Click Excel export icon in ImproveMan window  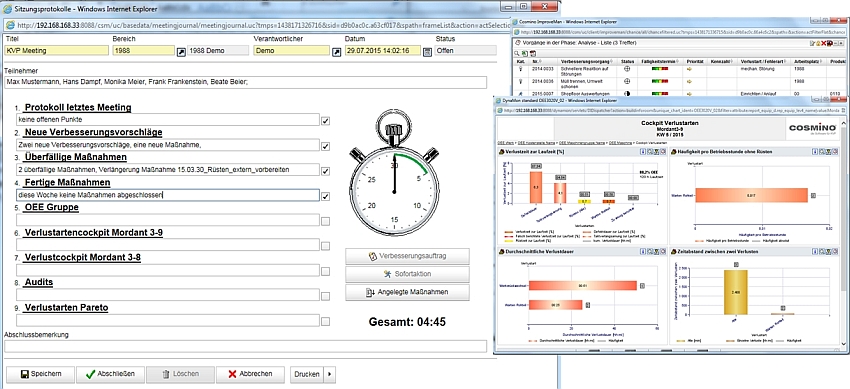524,54
